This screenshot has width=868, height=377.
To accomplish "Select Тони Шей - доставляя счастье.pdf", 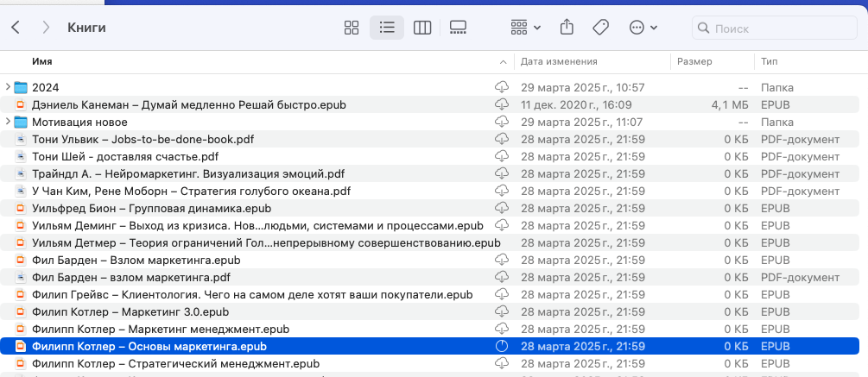I will pyautogui.click(x=125, y=156).
